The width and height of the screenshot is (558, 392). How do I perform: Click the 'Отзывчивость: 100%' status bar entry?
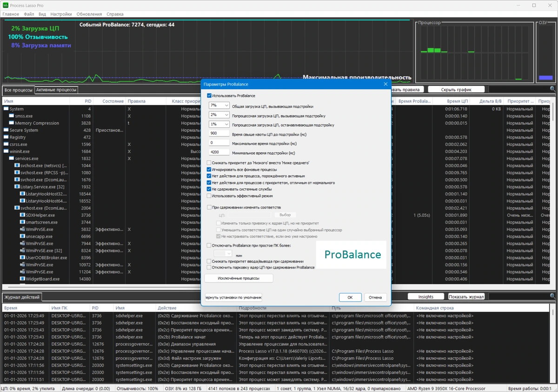pyautogui.click(x=137, y=388)
